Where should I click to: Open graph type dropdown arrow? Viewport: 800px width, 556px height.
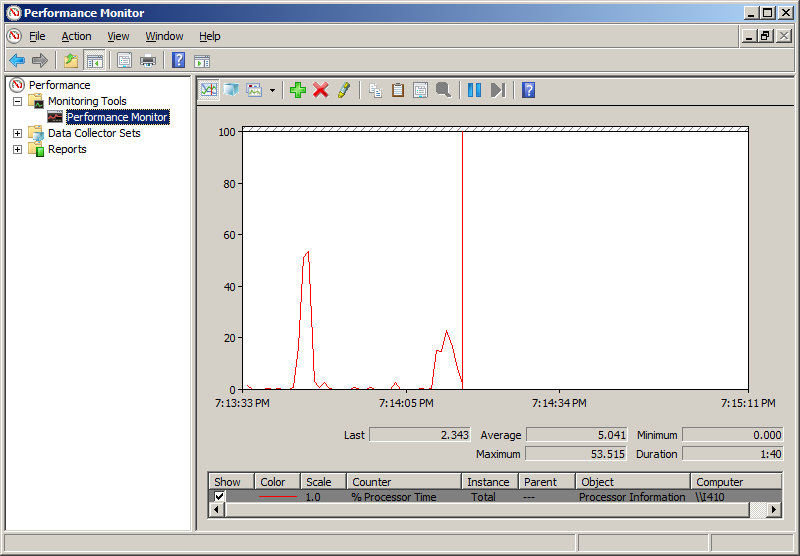pyautogui.click(x=272, y=91)
